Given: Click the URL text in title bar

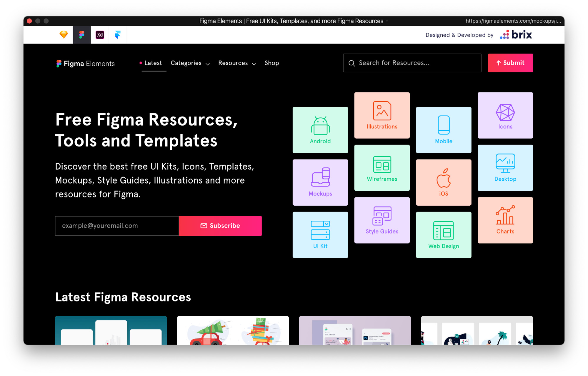Looking at the screenshot, I should click(513, 21).
